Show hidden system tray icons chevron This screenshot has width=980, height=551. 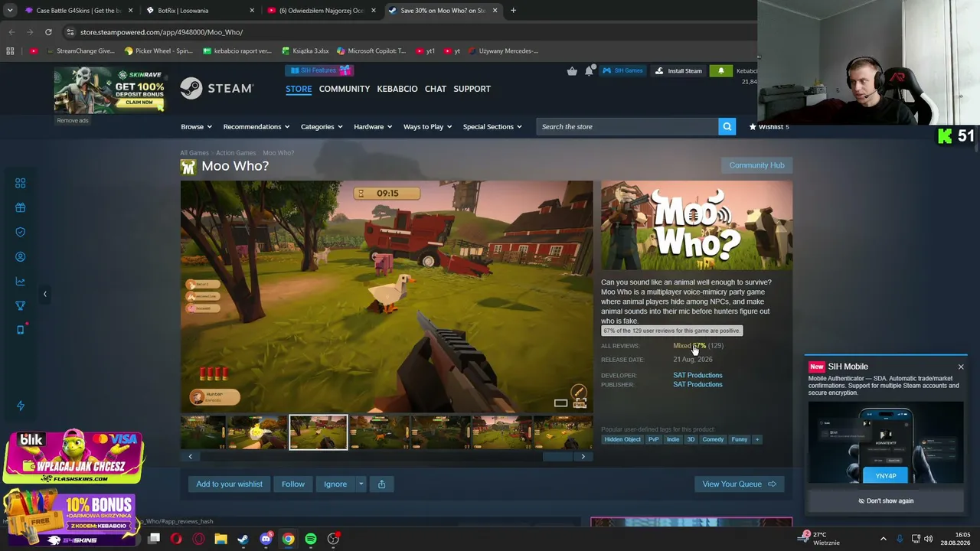(x=883, y=539)
